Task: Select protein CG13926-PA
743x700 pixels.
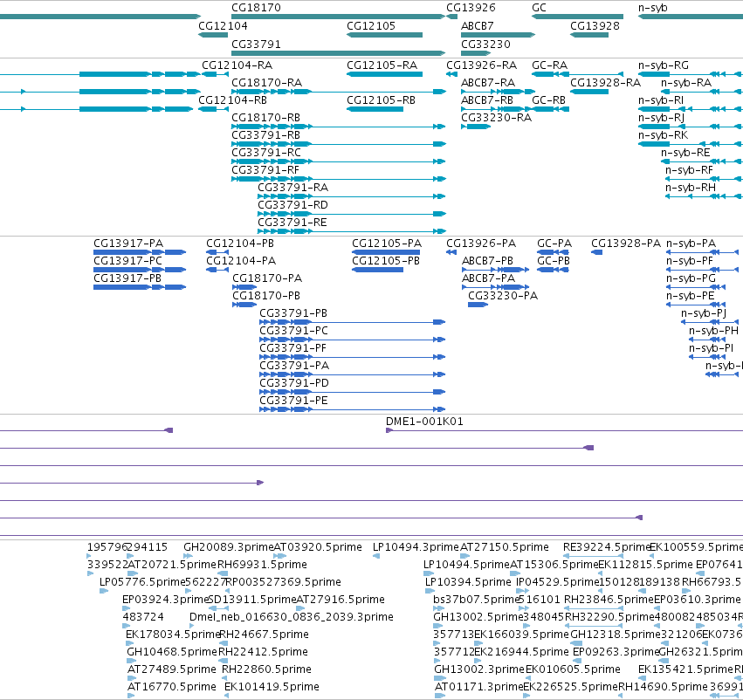Action: 451,252
